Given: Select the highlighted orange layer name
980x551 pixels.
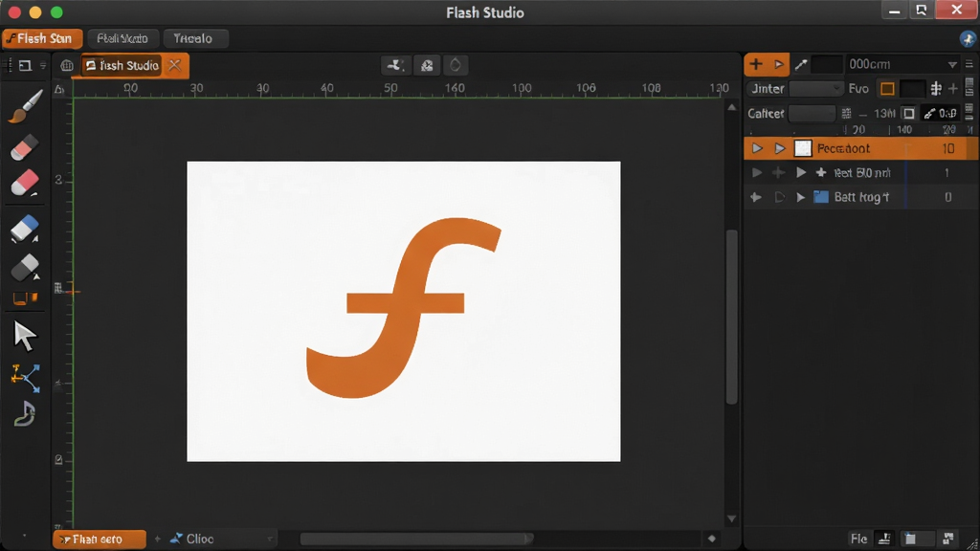Looking at the screenshot, I should click(844, 148).
